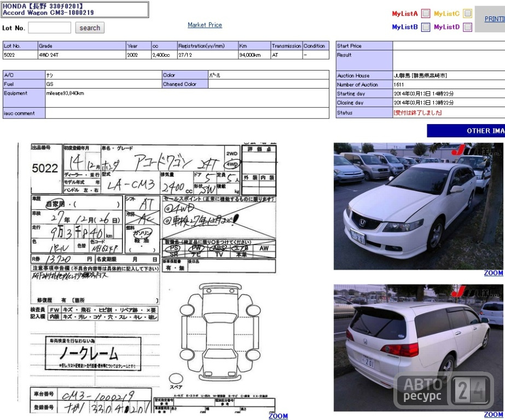This screenshot has width=505, height=420.
Task: Click the Changed Color label
Action: tap(185, 84)
